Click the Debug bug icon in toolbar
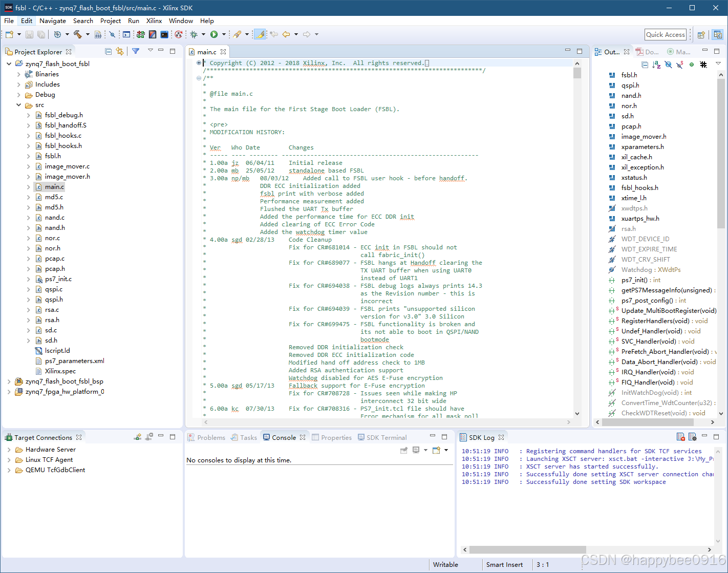The height and width of the screenshot is (573, 728). (x=194, y=34)
